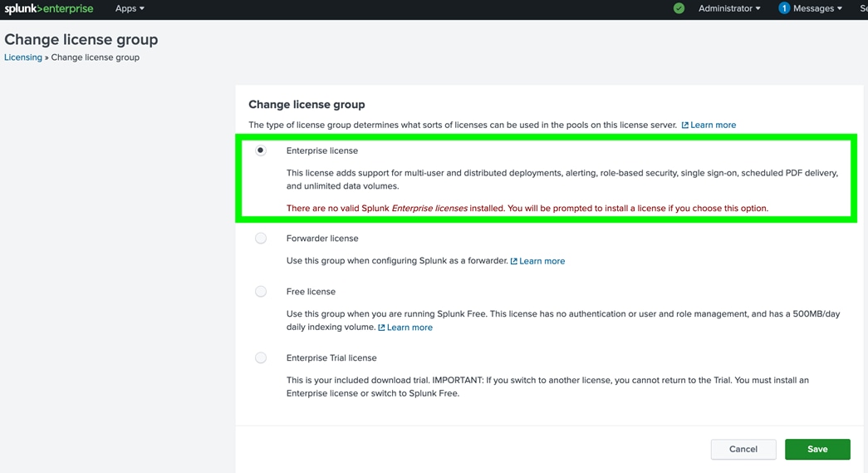Click external-link icon beside top Learn more
This screenshot has width=868, height=473.
tap(684, 126)
